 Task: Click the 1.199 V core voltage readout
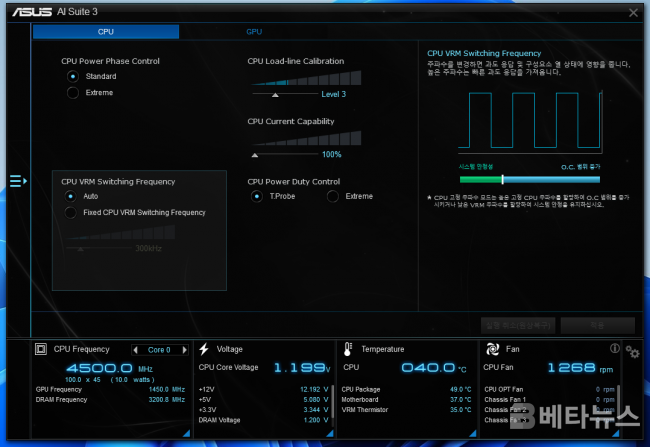302,367
